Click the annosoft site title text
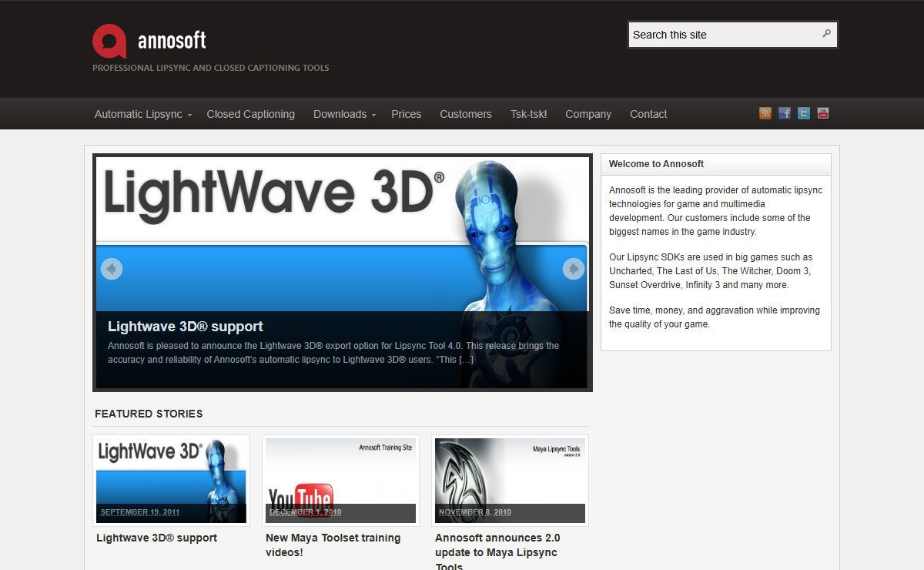This screenshot has width=924, height=570. point(172,40)
